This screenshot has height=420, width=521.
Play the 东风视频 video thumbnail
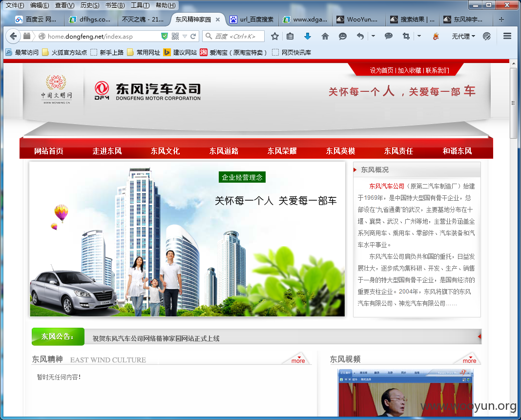(405, 393)
